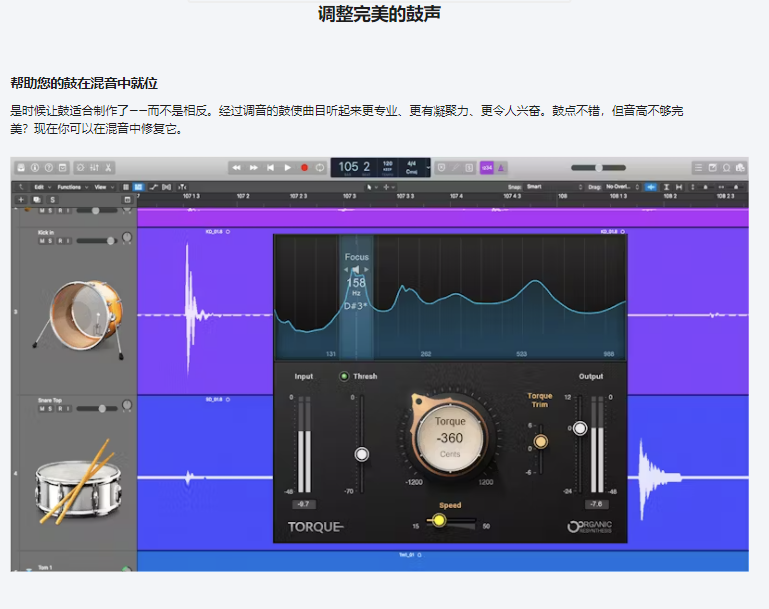The width and height of the screenshot is (769, 609).
Task: Click the vertical auto zoom icon
Action: (x=666, y=187)
